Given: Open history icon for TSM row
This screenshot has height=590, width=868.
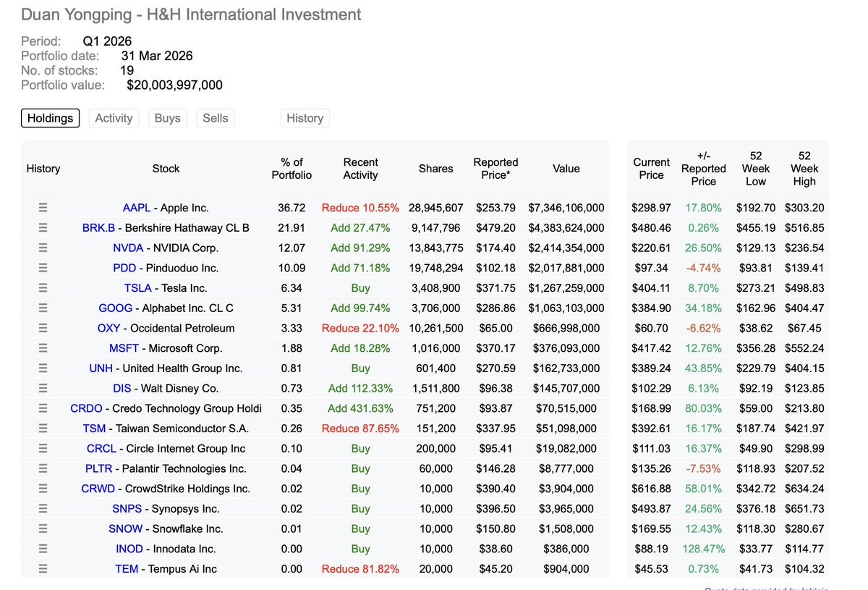Looking at the screenshot, I should tap(43, 429).
